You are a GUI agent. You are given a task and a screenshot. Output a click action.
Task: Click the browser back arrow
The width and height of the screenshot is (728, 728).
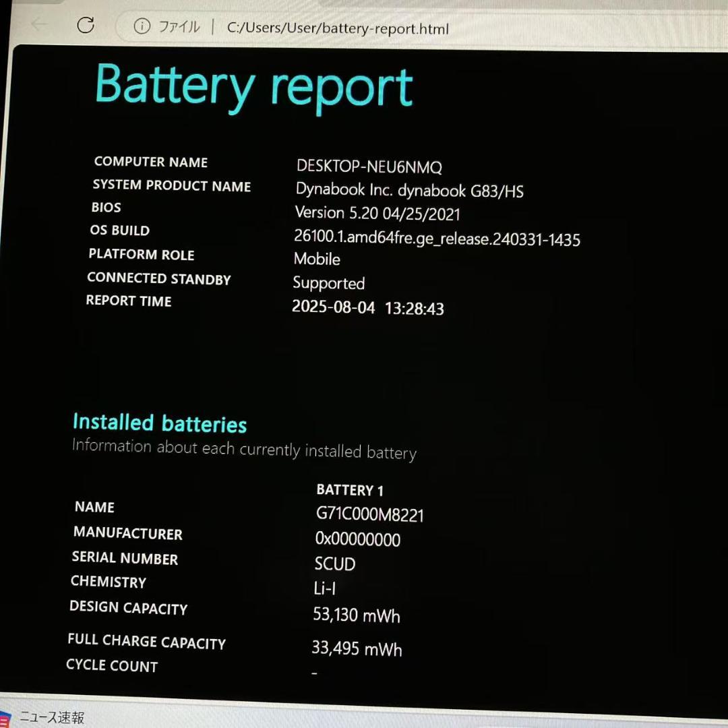click(x=37, y=24)
